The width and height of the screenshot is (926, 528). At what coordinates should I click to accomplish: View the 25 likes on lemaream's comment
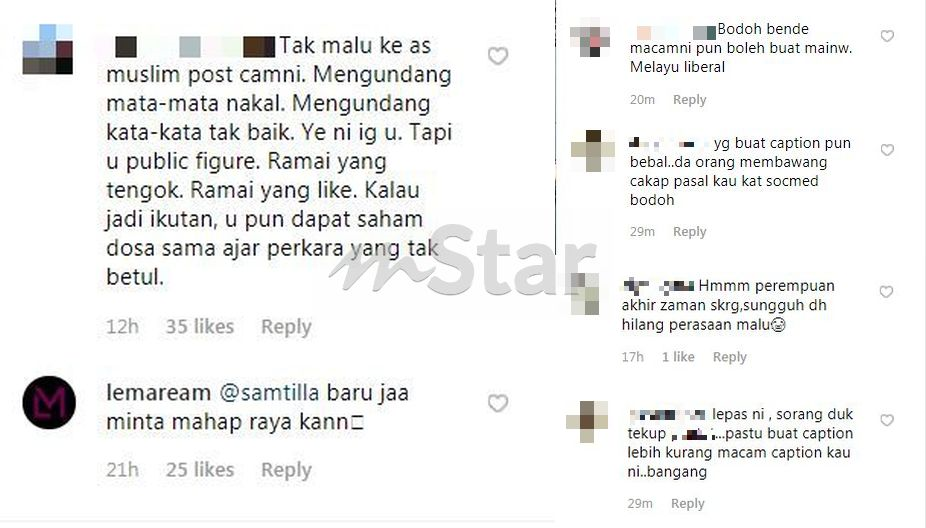point(200,470)
